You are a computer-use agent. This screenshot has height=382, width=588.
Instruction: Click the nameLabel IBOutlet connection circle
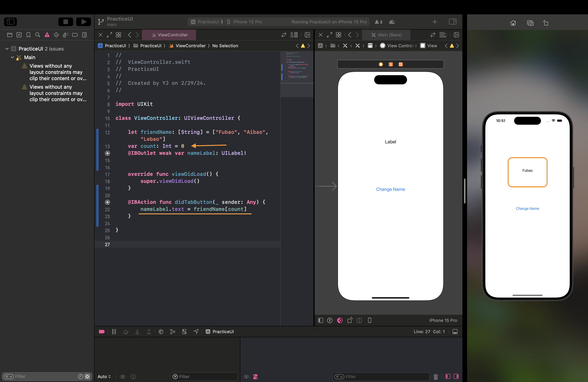(108, 153)
